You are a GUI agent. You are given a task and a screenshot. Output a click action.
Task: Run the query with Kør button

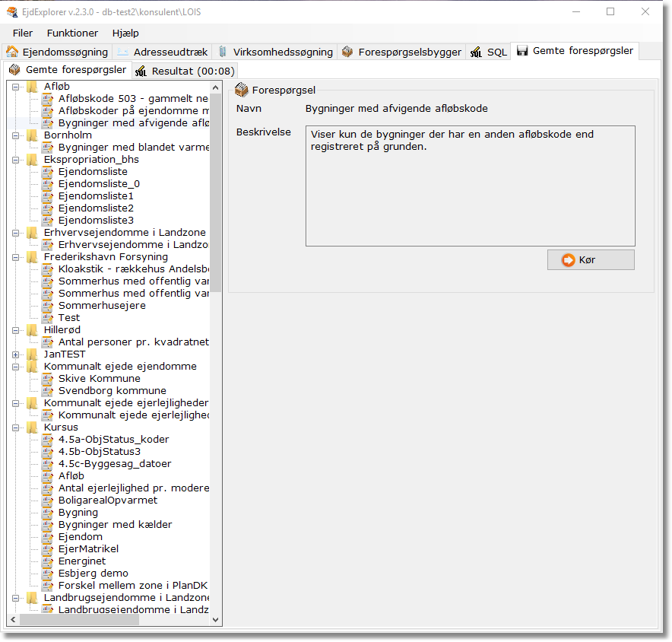[591, 260]
